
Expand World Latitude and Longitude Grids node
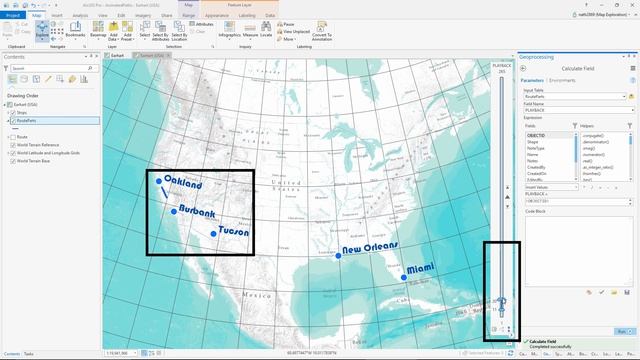tap(8, 153)
